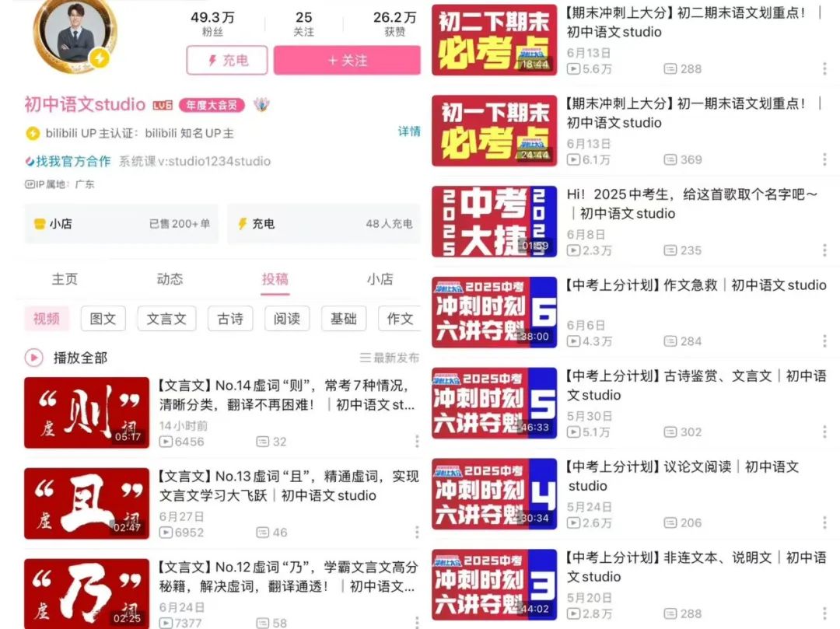Open three-dot menu for 作文急救 video

click(x=824, y=341)
